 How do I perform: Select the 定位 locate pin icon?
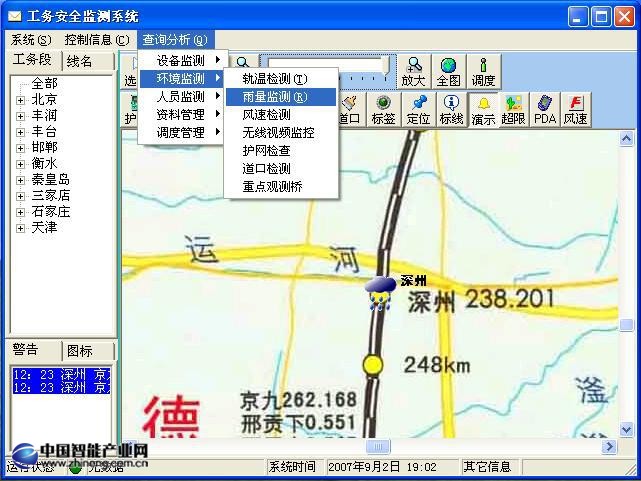click(x=418, y=109)
